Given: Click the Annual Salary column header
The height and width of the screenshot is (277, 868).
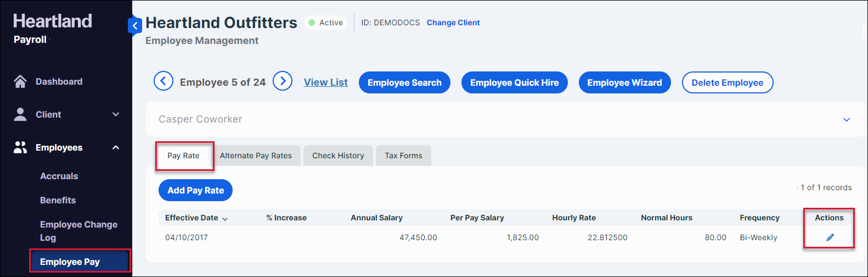Looking at the screenshot, I should click(376, 218).
